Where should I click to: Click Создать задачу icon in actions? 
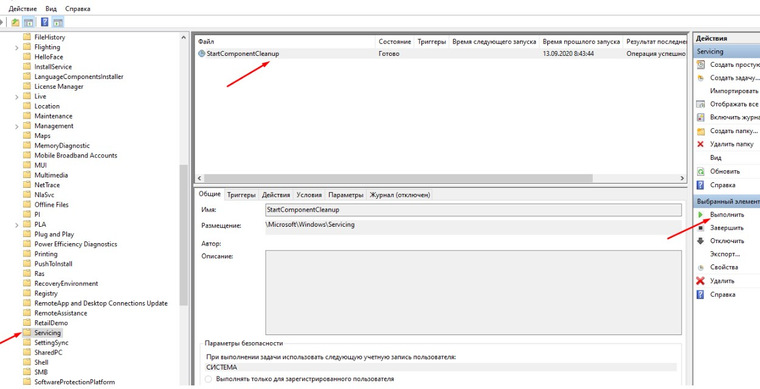(x=700, y=78)
